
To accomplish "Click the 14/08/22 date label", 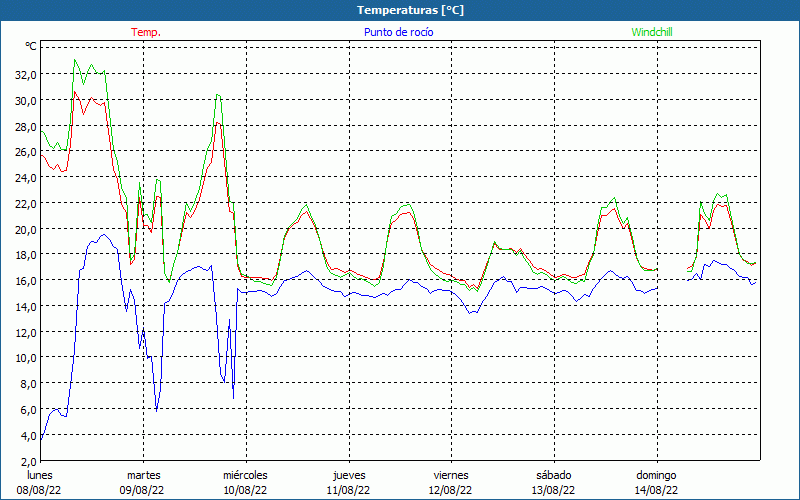I will pyautogui.click(x=656, y=490).
